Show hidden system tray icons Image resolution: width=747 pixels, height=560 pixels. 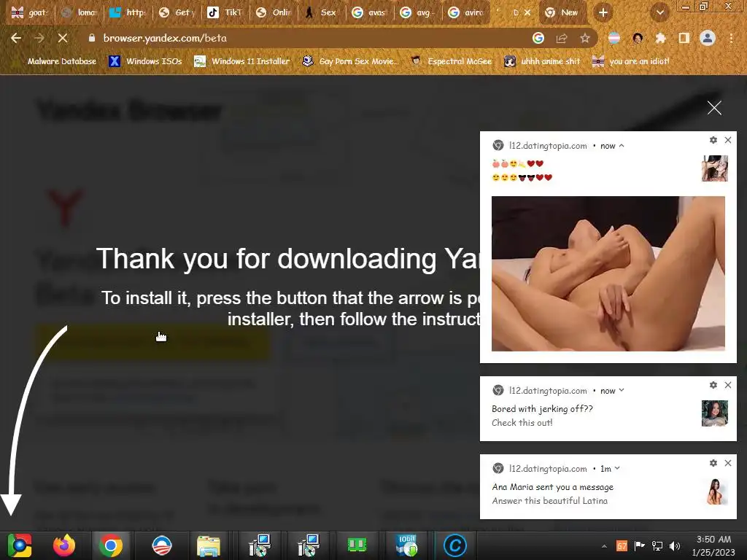click(x=604, y=546)
